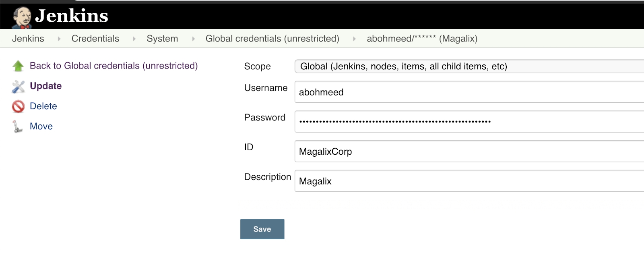Open the abohmeed/****** (Magalix) breadcrumb
Screen dimensions: 644x257
click(422, 39)
